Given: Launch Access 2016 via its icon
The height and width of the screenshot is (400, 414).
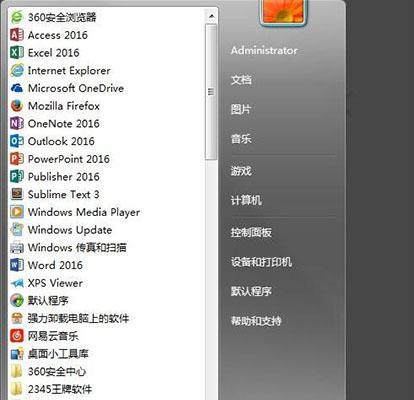Looking at the screenshot, I should [x=17, y=35].
